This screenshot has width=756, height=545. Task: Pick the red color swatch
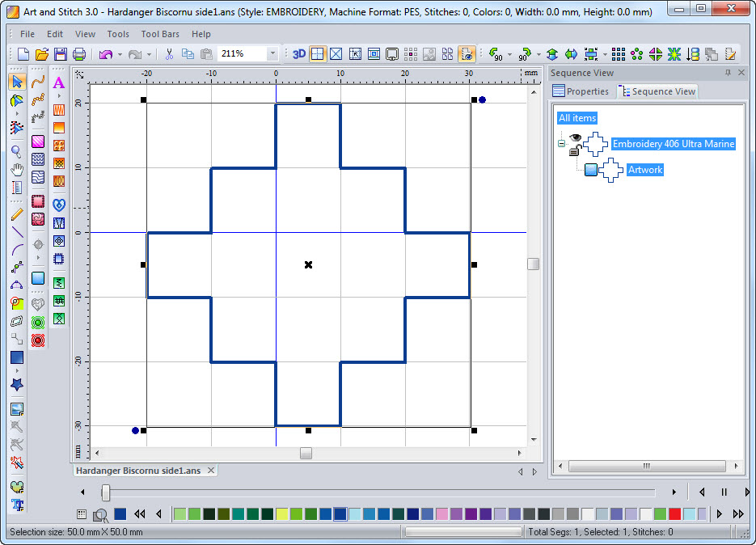coord(674,513)
